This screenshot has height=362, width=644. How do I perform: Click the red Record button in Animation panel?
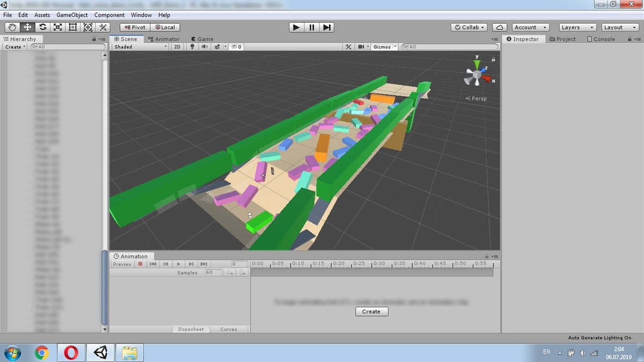pos(141,264)
